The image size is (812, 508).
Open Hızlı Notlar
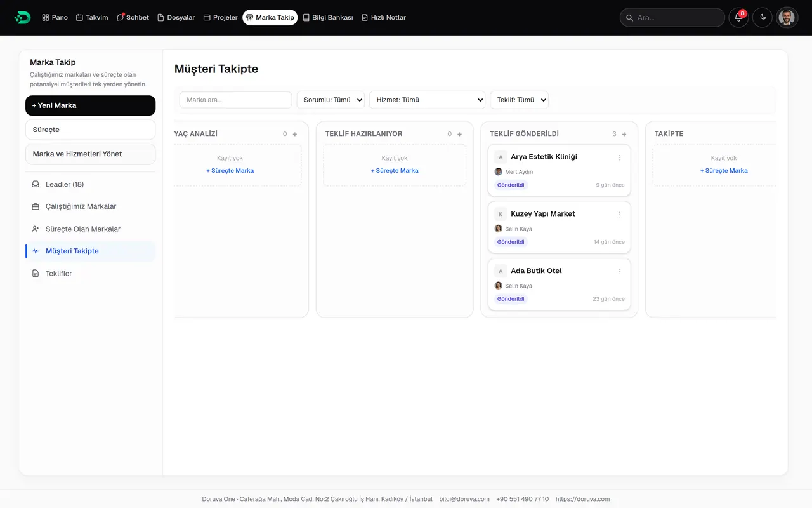383,18
